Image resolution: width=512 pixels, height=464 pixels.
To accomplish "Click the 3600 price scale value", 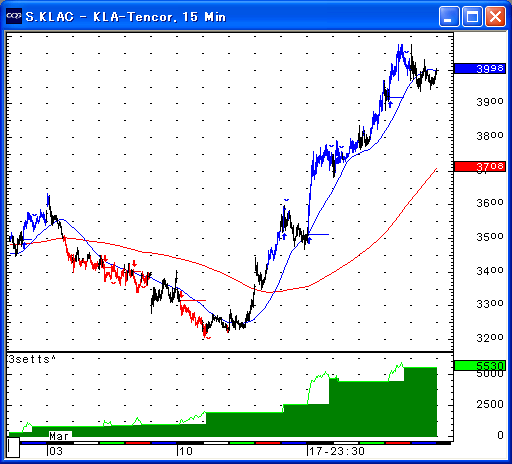I will [490, 203].
